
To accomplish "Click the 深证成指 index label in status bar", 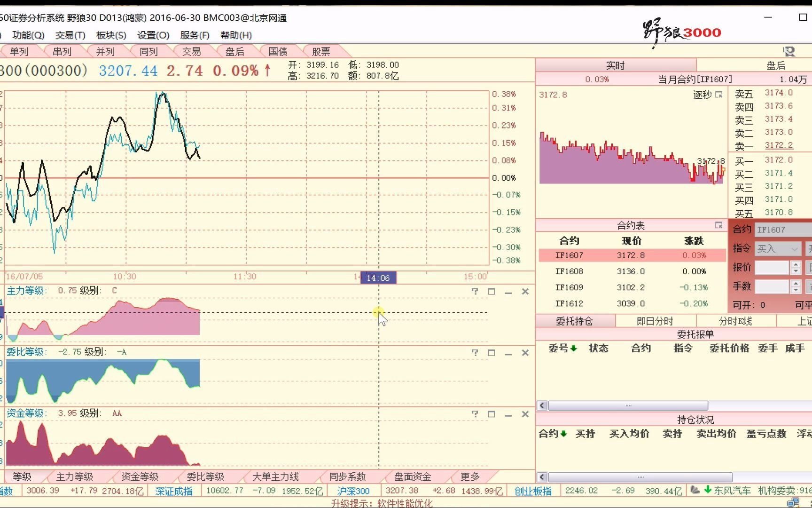I will [174, 491].
